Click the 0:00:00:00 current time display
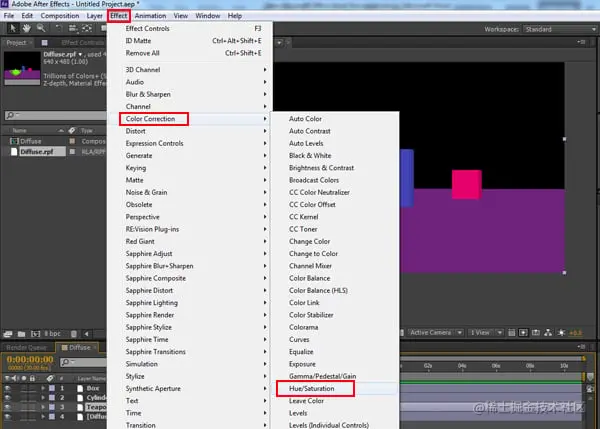The height and width of the screenshot is (429, 600). [x=30, y=359]
